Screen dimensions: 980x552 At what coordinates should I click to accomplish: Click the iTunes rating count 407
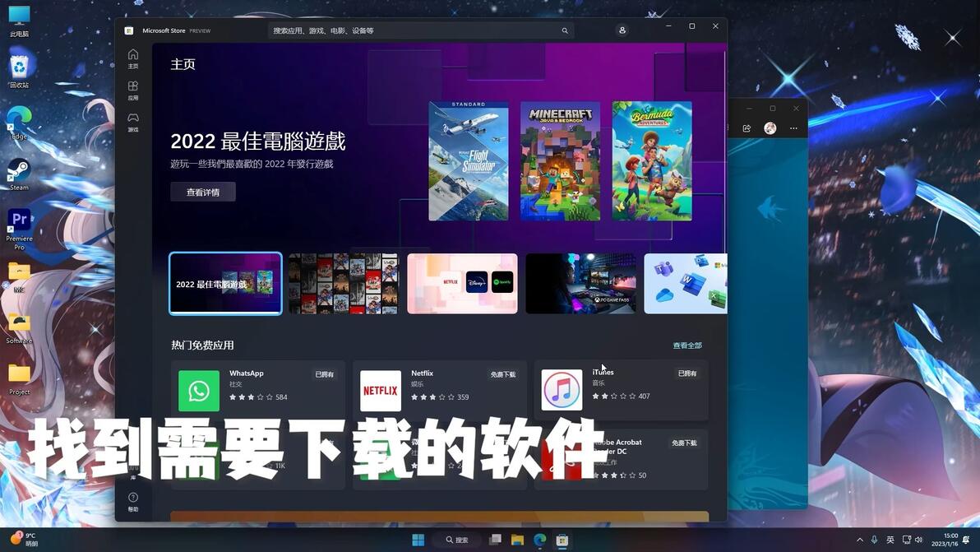coord(644,396)
